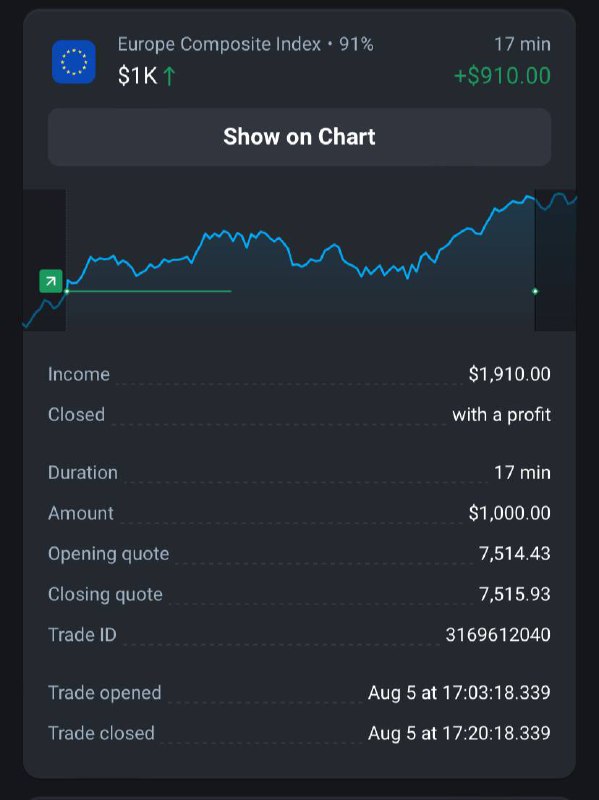Tap the Europe Composite Index flag icon
Screen dimensions: 599x800
73,62
